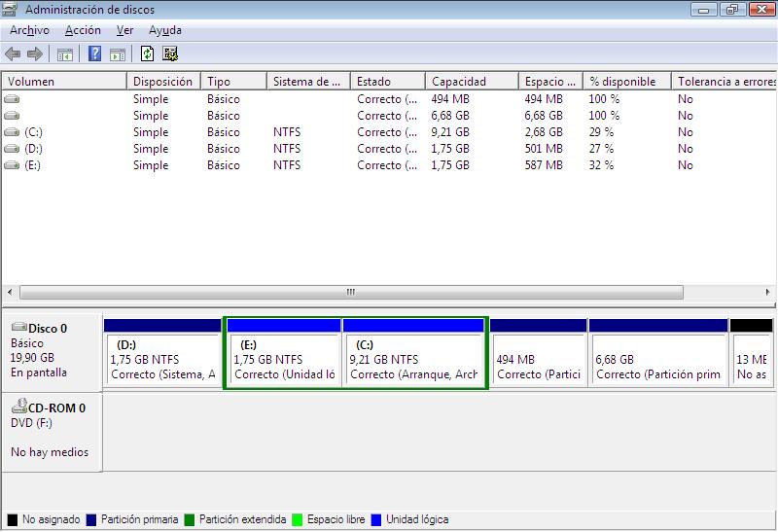Viewport: 778px width, 532px height.
Task: Open the Ver menu
Action: pos(124,30)
